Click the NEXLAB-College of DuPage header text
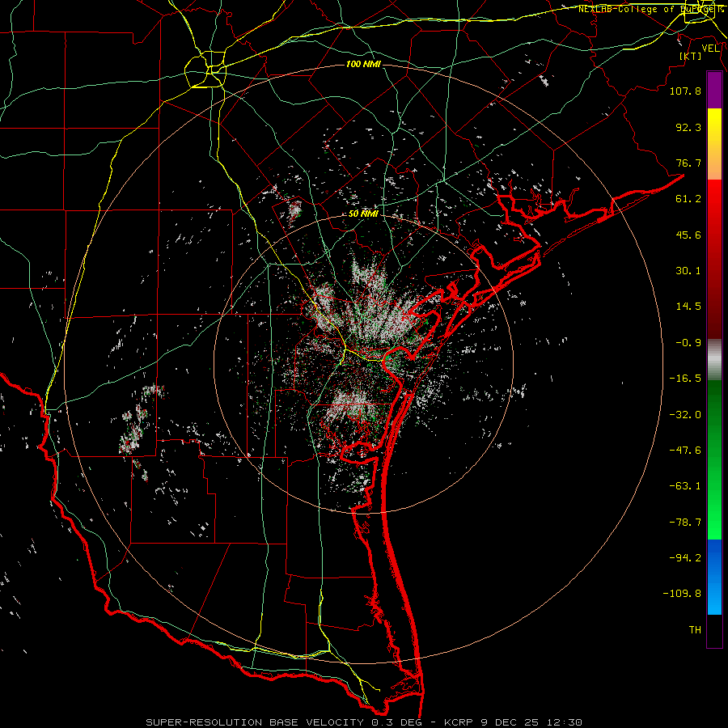The image size is (728, 728). [x=650, y=9]
